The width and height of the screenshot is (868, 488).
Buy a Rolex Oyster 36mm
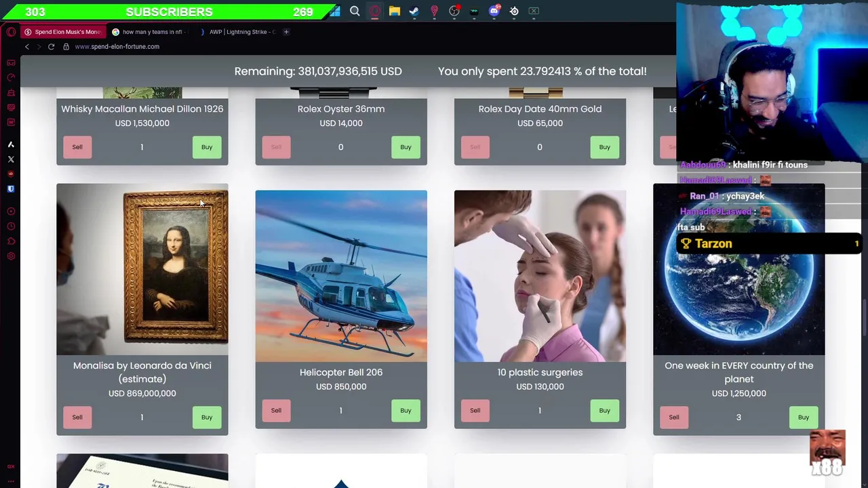coord(406,147)
